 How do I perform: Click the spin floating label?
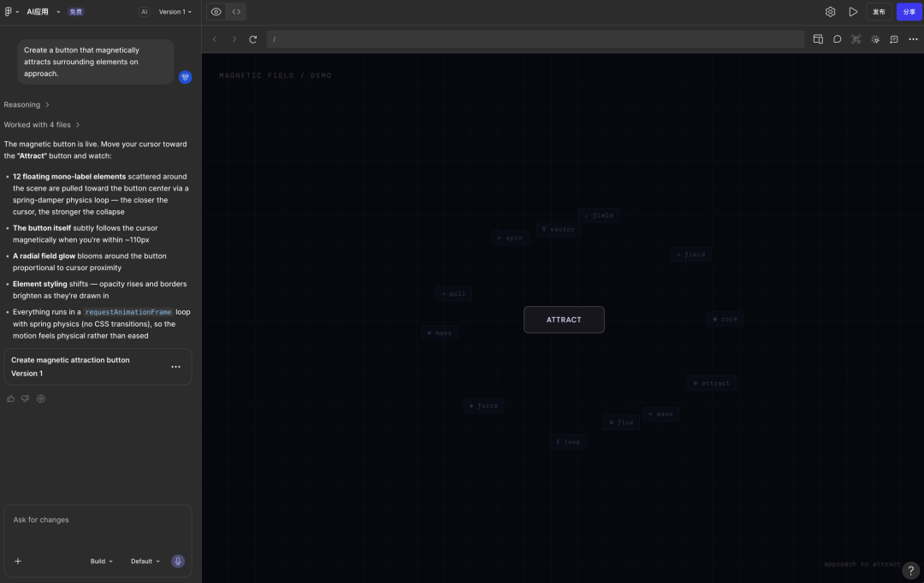tap(510, 238)
